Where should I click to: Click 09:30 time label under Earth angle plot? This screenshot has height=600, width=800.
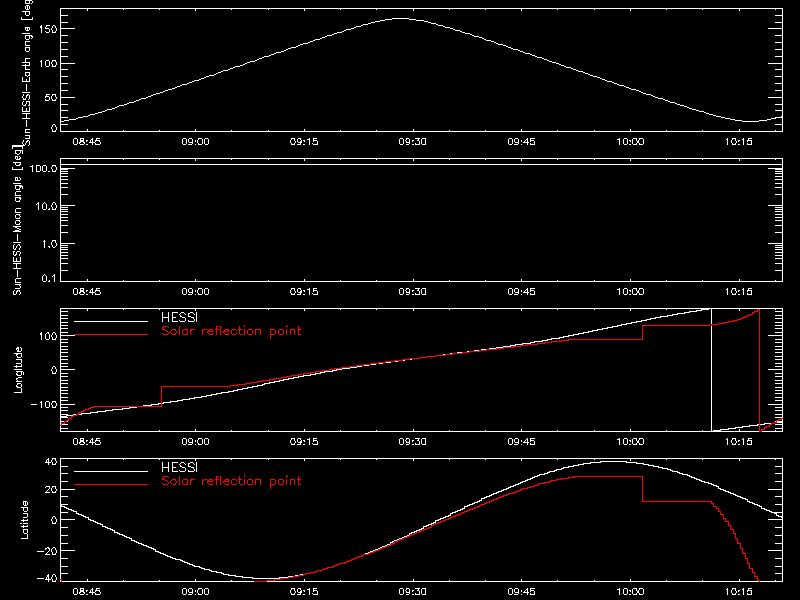[x=412, y=141]
